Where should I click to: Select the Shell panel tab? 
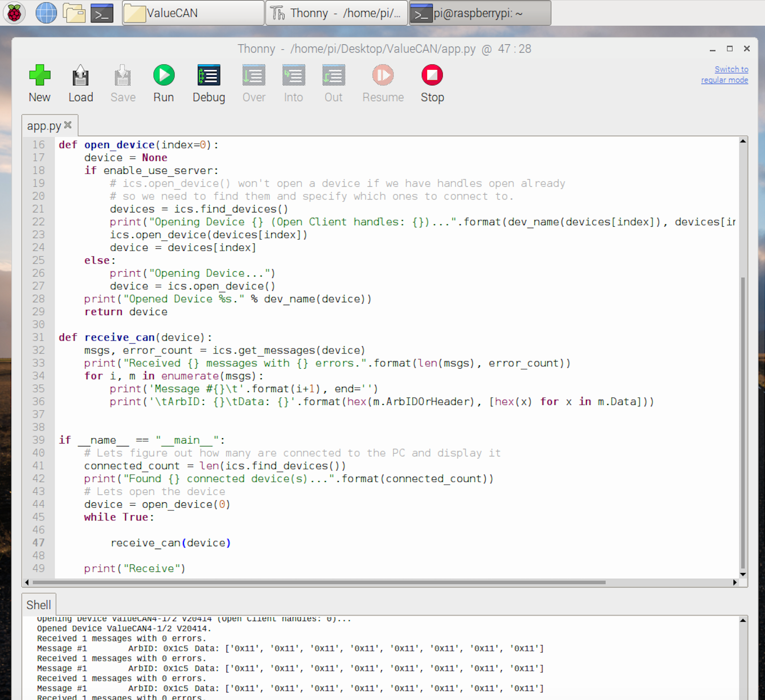coord(39,605)
